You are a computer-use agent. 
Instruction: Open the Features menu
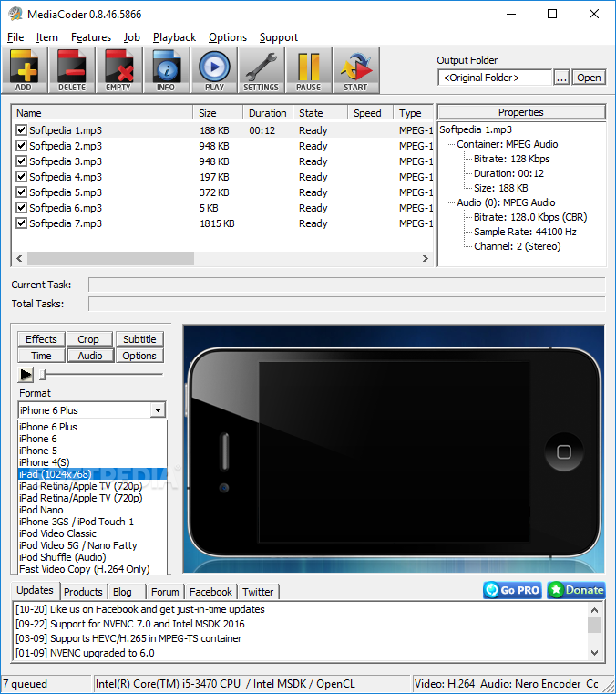click(x=91, y=37)
